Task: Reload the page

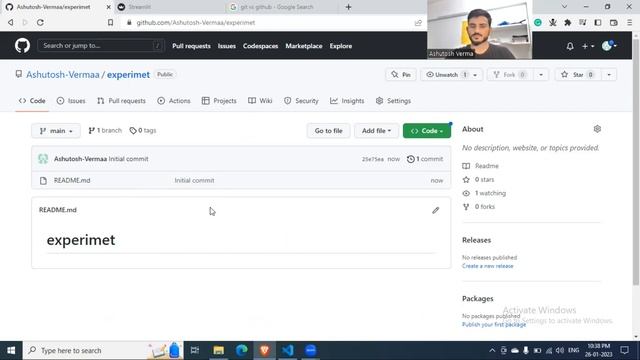Action: pyautogui.click(x=40, y=22)
